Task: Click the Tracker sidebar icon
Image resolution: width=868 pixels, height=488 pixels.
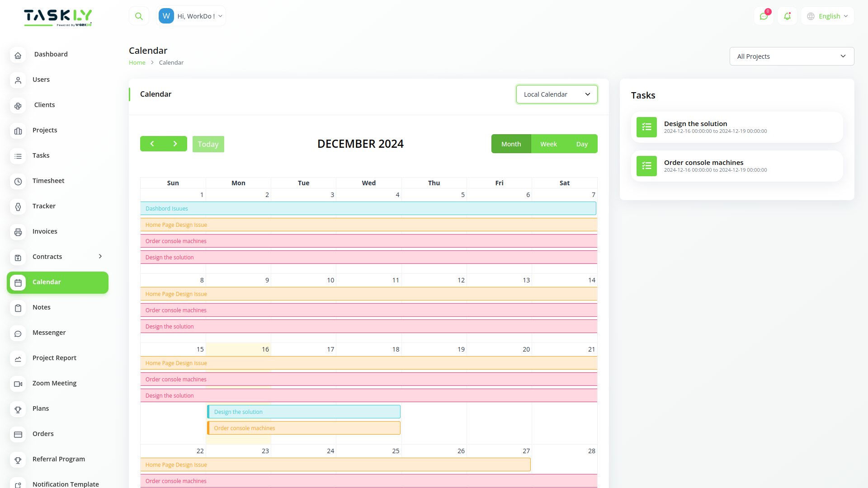Action: click(x=18, y=206)
